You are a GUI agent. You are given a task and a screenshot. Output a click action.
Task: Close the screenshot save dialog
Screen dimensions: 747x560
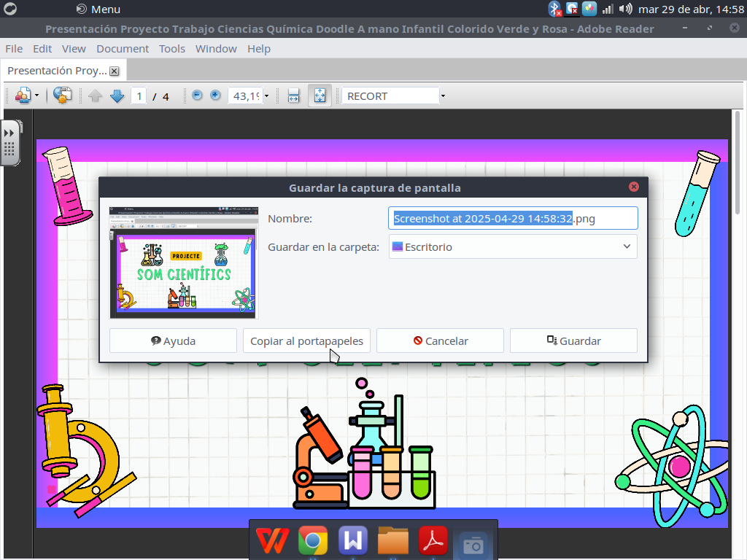pos(634,187)
